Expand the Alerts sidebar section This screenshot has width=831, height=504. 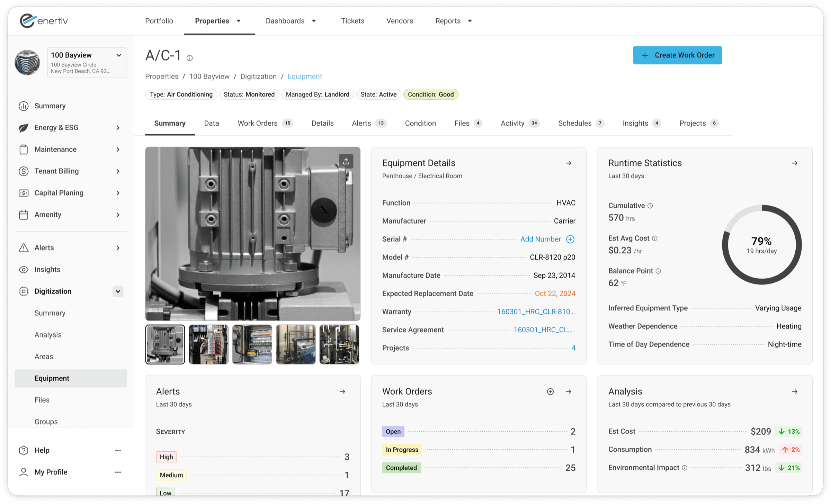[x=118, y=248]
